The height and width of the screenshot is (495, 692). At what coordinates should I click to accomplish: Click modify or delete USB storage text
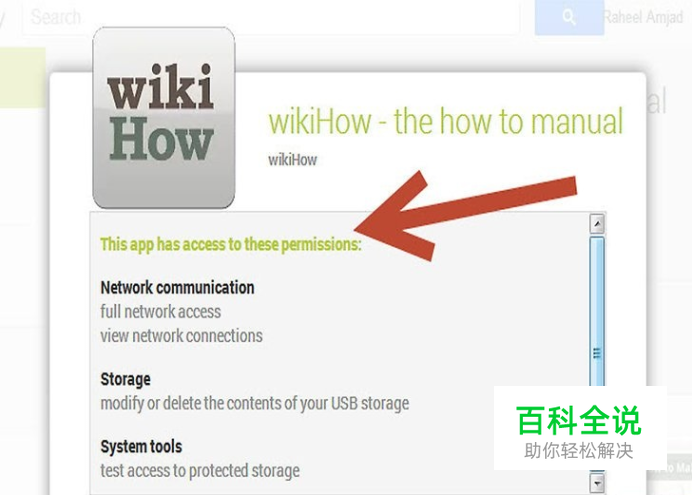pos(255,403)
